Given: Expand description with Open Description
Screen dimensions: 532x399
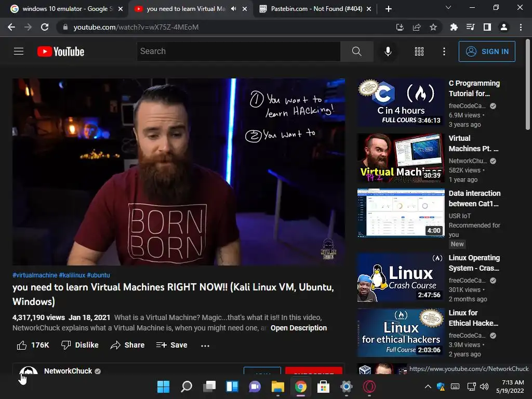Looking at the screenshot, I should [x=299, y=328].
